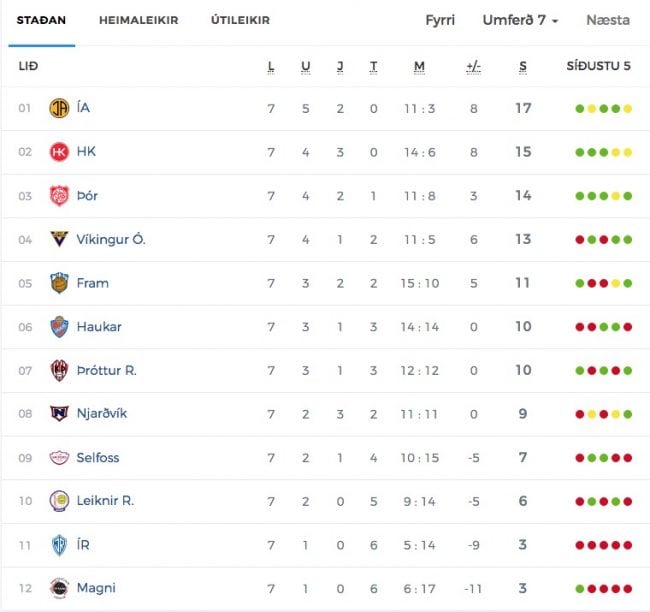Image resolution: width=650 pixels, height=612 pixels.
Task: Go to previous round with Fyrri
Action: (440, 20)
